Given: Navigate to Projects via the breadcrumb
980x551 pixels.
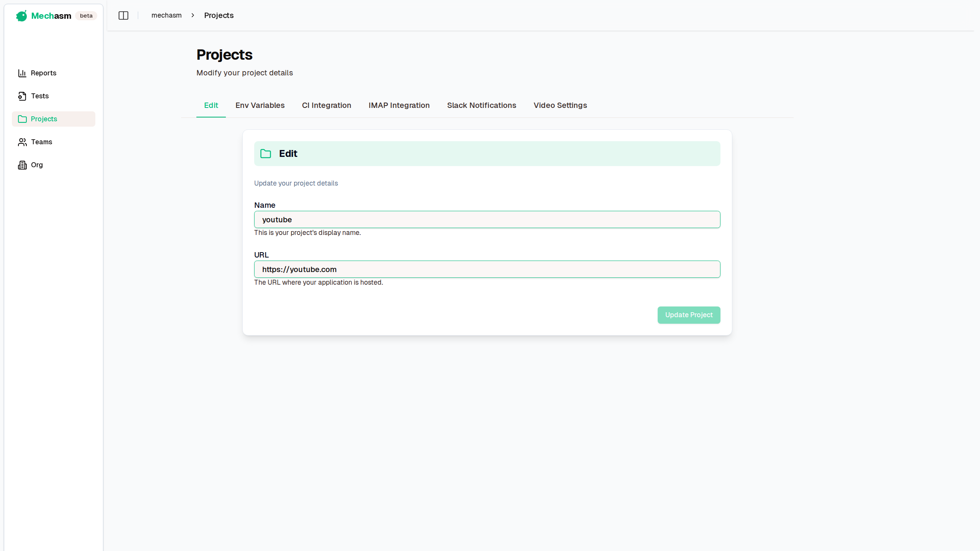Looking at the screenshot, I should tap(219, 15).
